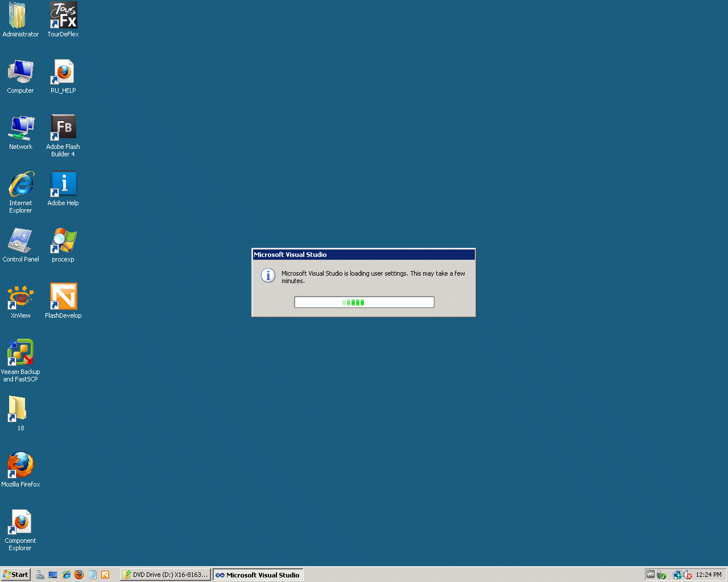Click the muted volume tray icon
The width and height of the screenshot is (728, 582).
pos(688,575)
